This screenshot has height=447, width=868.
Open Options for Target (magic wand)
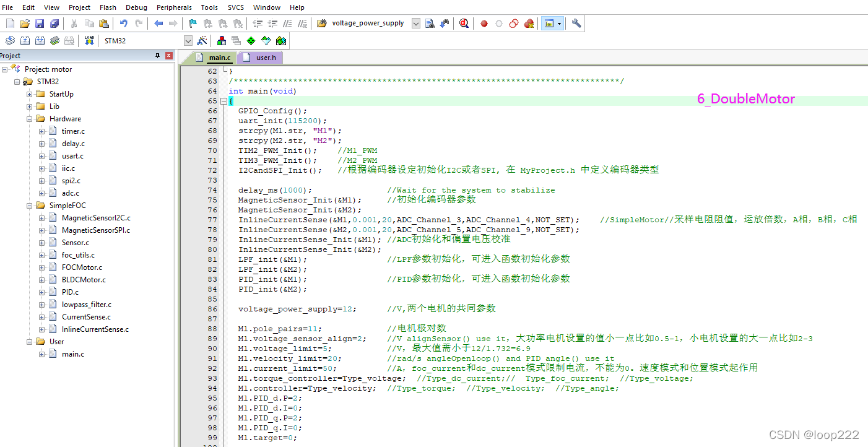click(202, 41)
